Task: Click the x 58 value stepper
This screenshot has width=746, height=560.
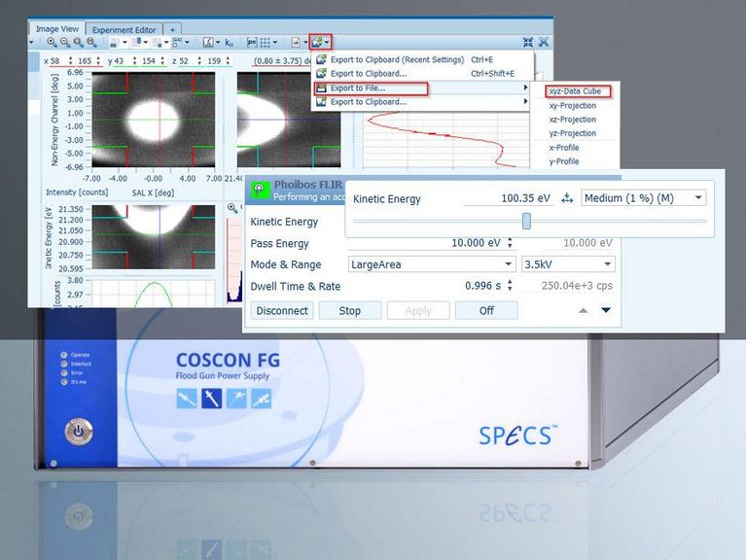Action: coord(70,61)
